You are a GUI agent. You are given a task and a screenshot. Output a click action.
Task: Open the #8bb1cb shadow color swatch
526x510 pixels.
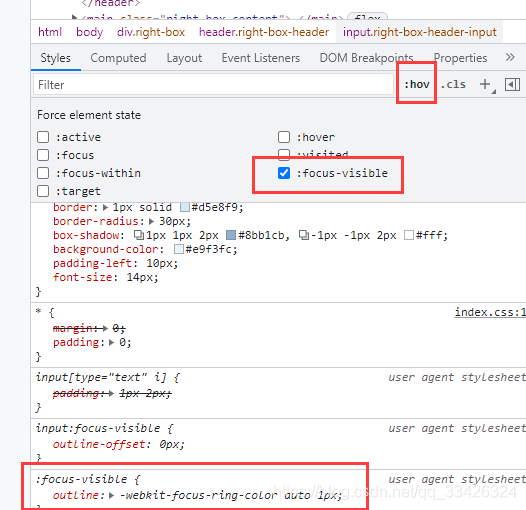tap(231, 235)
